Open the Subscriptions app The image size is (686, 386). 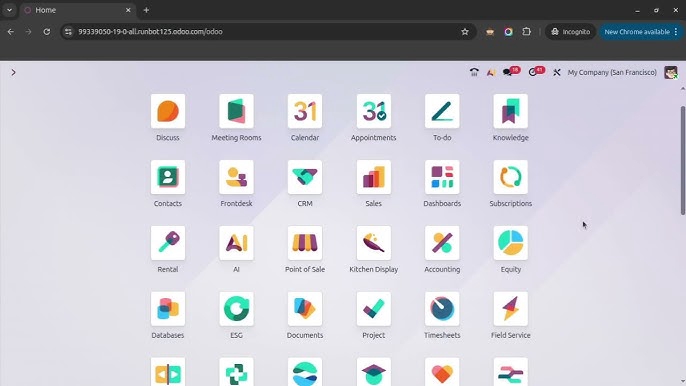point(511,177)
